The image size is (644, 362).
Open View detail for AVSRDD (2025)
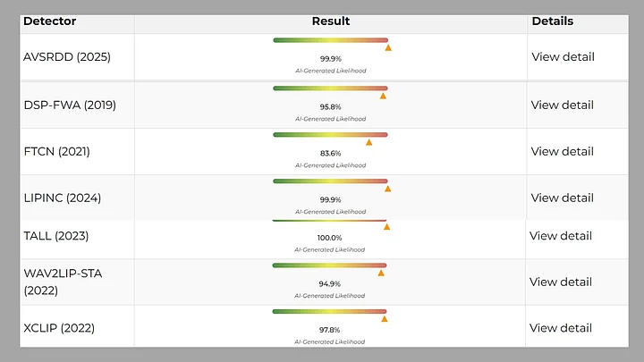point(563,57)
